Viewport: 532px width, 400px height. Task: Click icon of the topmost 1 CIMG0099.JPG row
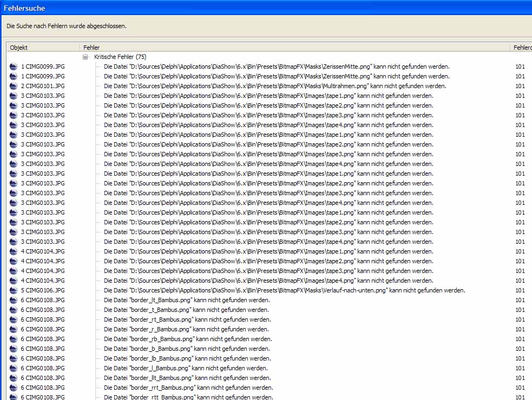[14, 66]
